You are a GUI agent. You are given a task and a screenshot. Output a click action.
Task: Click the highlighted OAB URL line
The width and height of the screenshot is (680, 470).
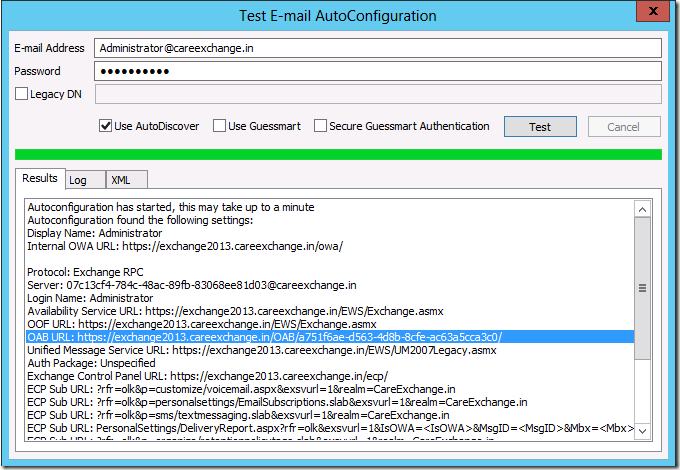pyautogui.click(x=330, y=337)
